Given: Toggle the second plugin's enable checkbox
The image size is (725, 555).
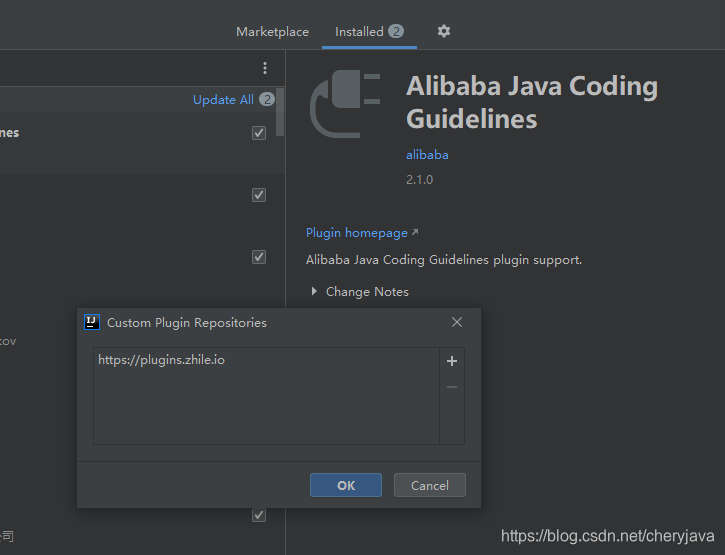Looking at the screenshot, I should [259, 195].
